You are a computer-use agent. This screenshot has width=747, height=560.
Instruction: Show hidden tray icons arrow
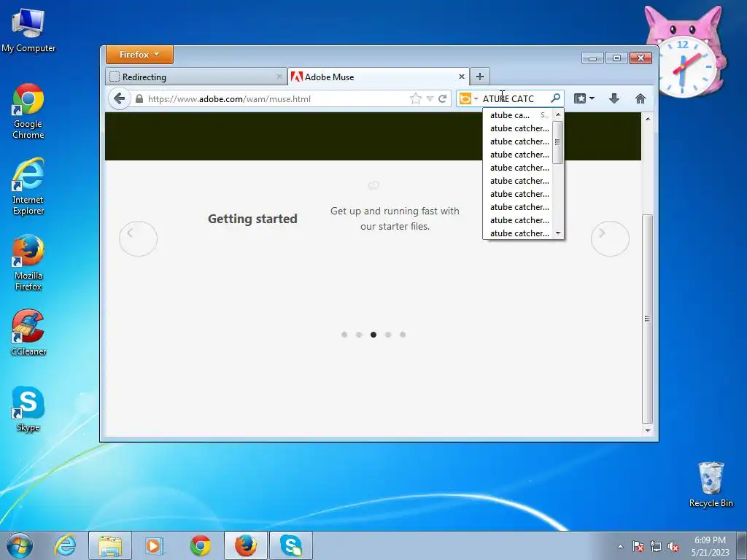620,546
